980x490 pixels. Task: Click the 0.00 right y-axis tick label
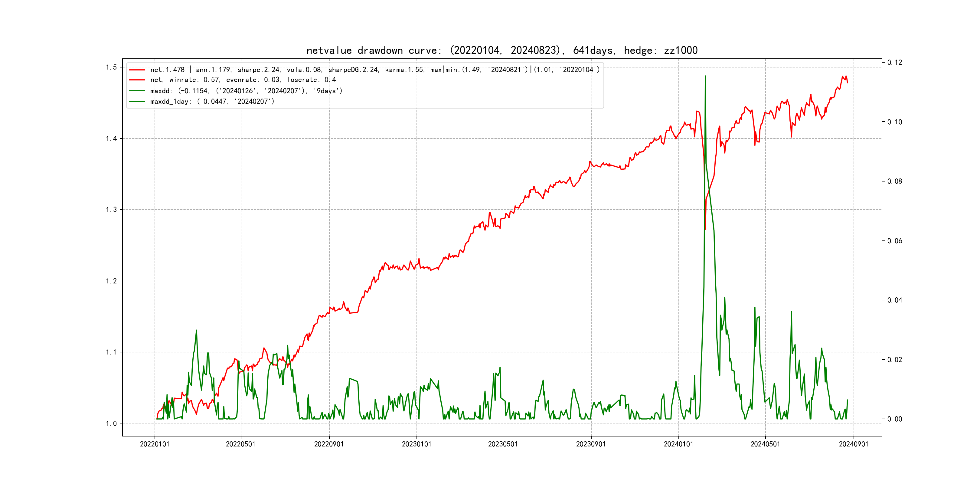coord(894,419)
